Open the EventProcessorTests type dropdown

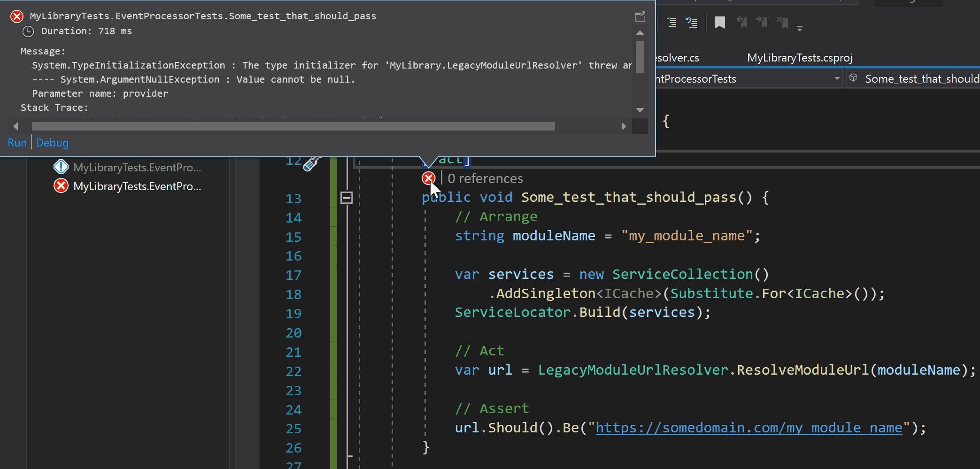click(x=837, y=79)
